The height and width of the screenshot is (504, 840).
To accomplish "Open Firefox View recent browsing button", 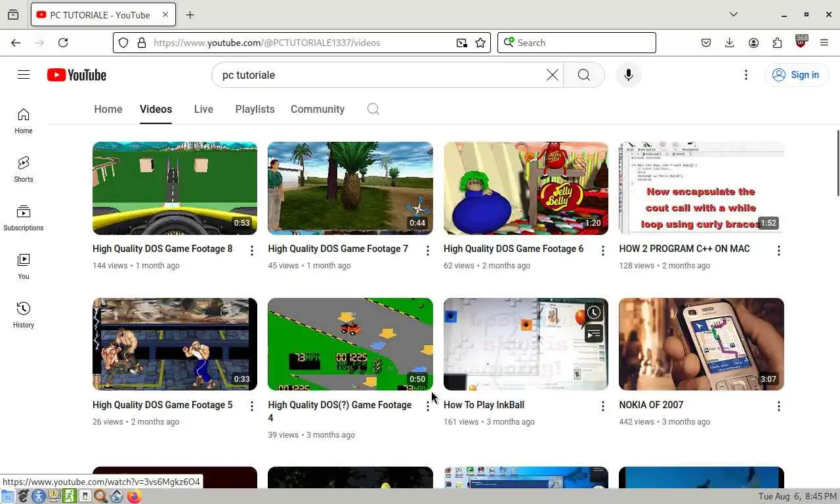I will [13, 14].
